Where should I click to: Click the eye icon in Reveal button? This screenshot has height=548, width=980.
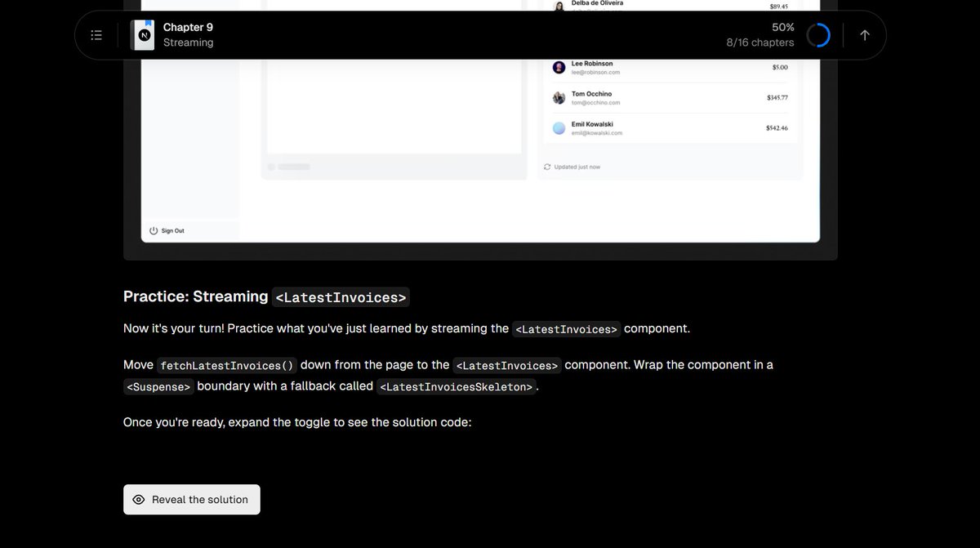coord(139,500)
